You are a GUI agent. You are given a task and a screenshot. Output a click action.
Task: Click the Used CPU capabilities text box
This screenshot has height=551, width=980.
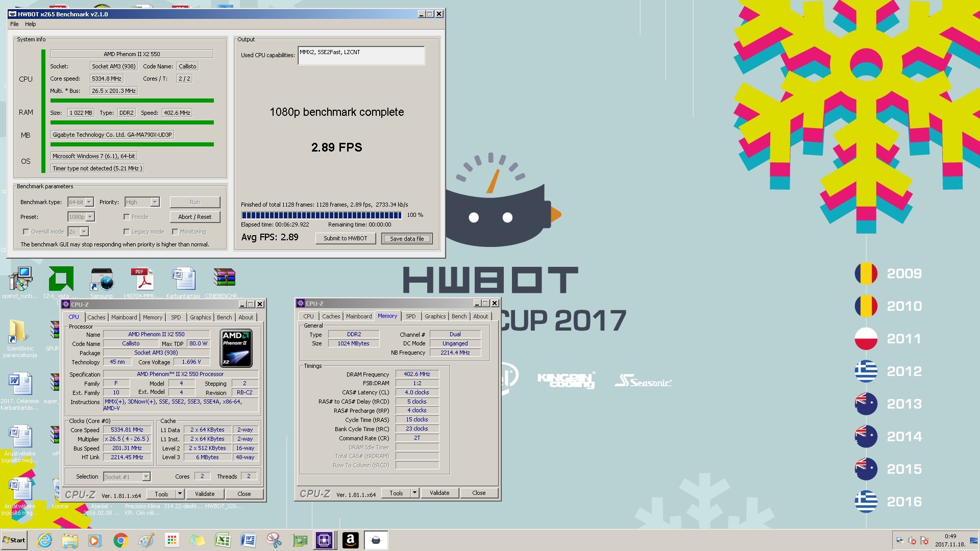point(361,56)
